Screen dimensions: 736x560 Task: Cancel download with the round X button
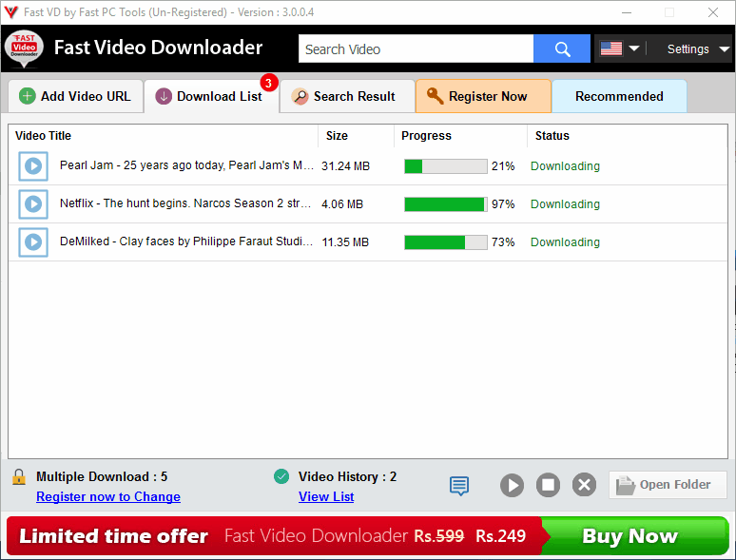pyautogui.click(x=585, y=485)
